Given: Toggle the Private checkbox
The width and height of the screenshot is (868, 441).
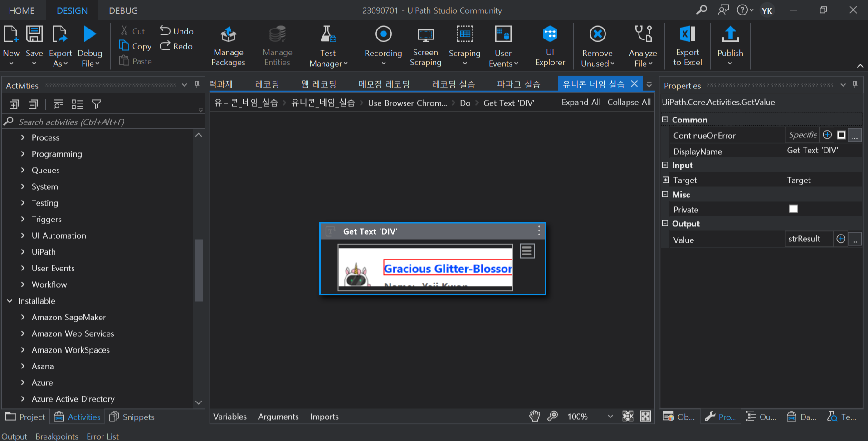Looking at the screenshot, I should tap(793, 209).
